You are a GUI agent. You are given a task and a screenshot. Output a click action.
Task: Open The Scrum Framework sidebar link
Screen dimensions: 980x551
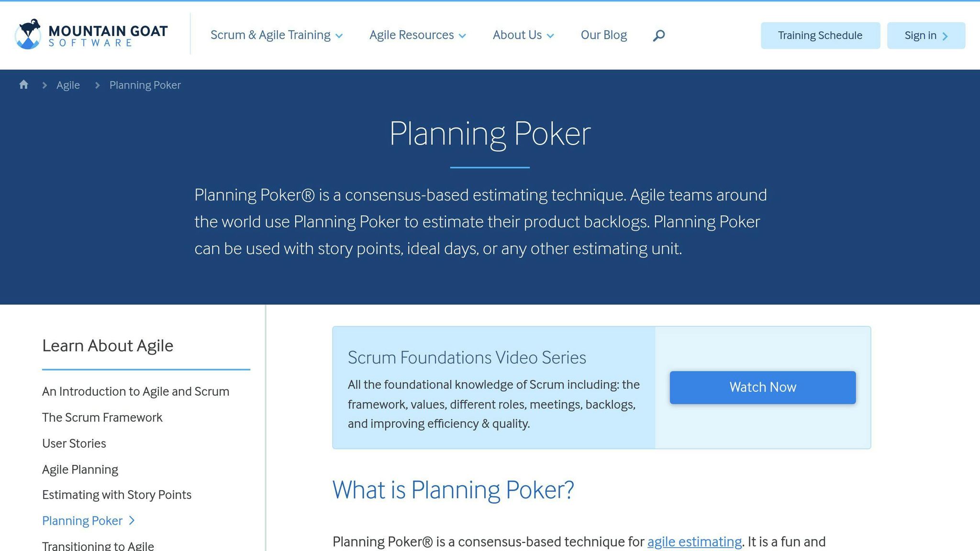tap(102, 417)
